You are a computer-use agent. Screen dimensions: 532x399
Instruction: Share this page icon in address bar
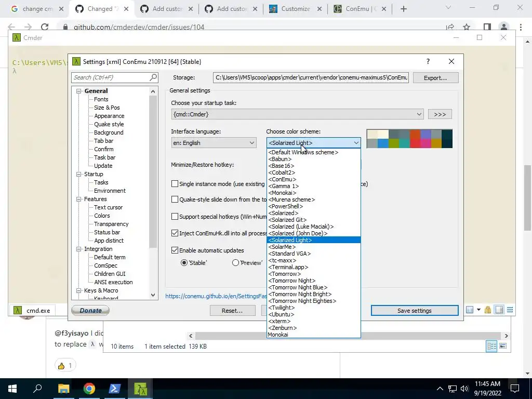450,27
